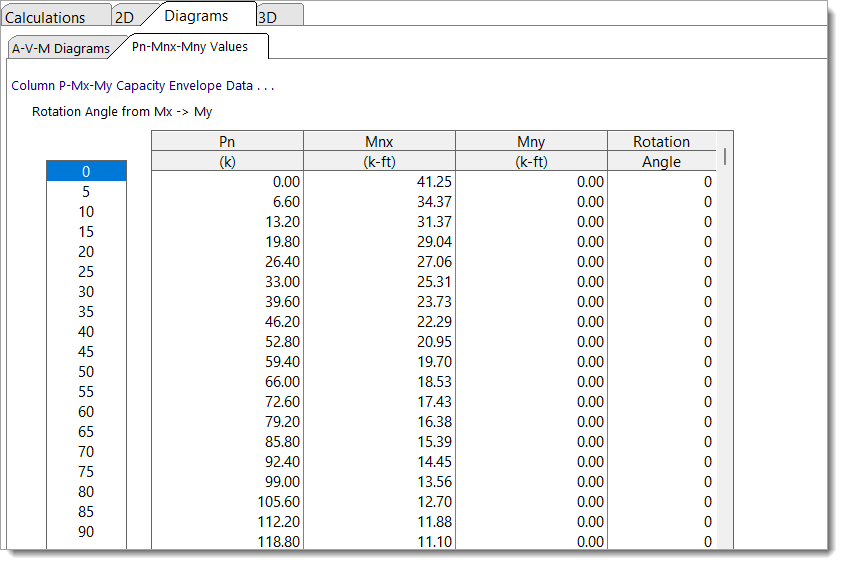Pick rotation angle 30 in the list
This screenshot has width=843, height=565.
[86, 291]
